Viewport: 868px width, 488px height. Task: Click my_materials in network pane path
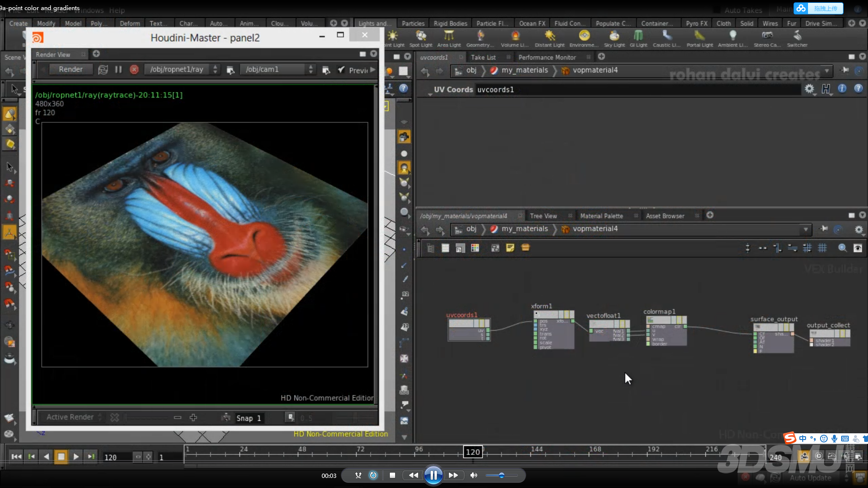pos(524,229)
